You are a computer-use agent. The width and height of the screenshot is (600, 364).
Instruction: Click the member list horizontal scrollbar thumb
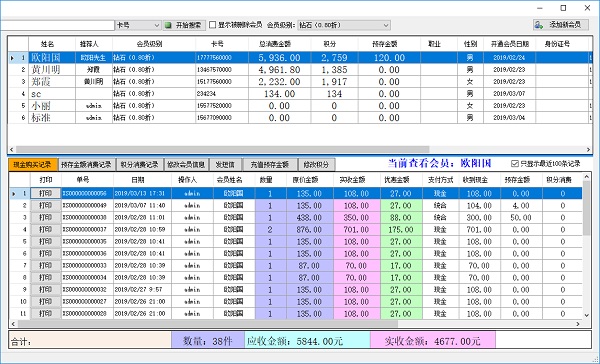point(222,150)
